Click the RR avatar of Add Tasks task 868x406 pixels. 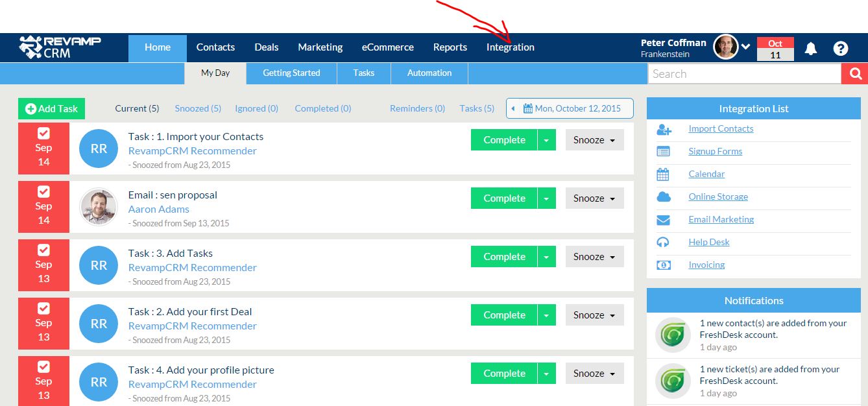tap(99, 265)
